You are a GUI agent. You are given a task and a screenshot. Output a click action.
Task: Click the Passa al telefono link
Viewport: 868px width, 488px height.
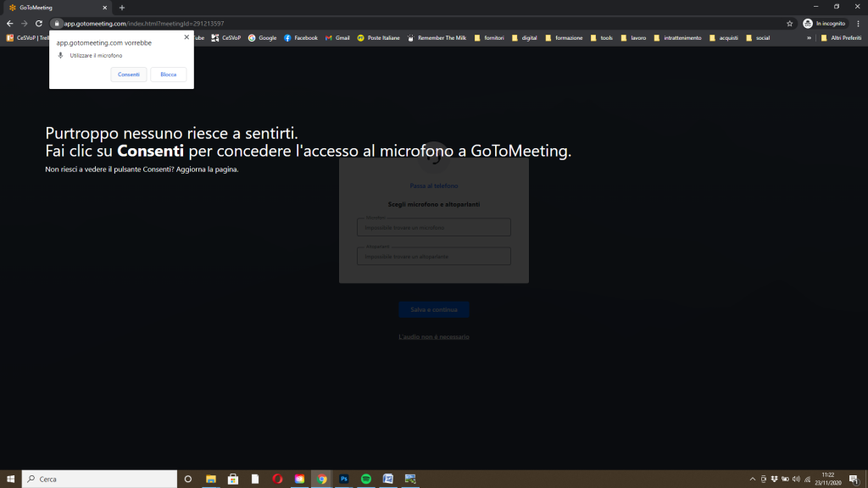pos(433,186)
